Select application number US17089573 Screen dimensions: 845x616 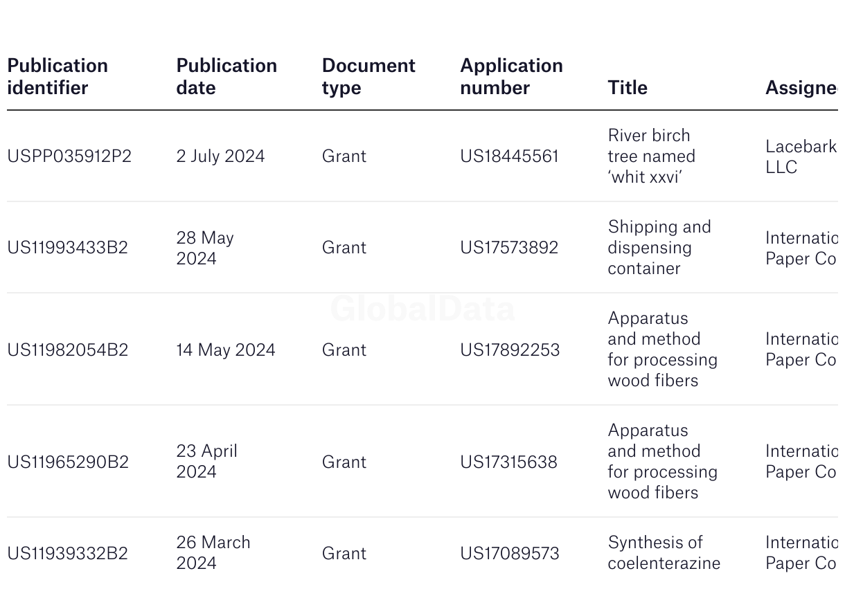(510, 554)
